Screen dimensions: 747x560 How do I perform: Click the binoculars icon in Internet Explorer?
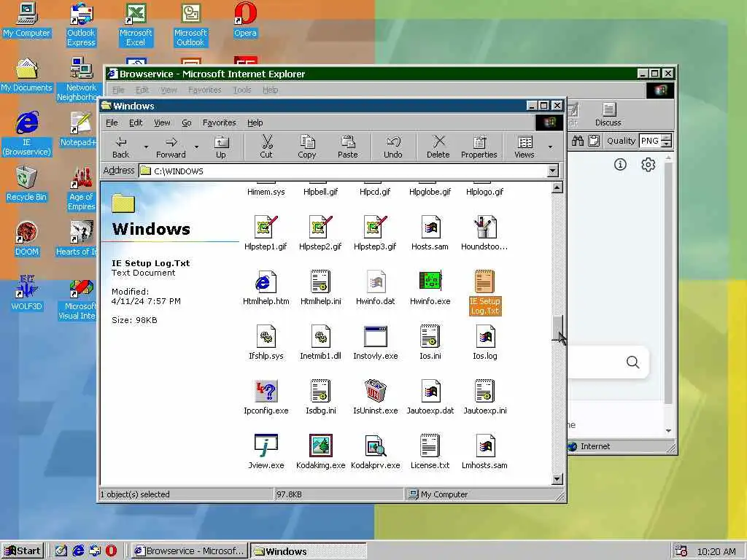click(x=578, y=141)
